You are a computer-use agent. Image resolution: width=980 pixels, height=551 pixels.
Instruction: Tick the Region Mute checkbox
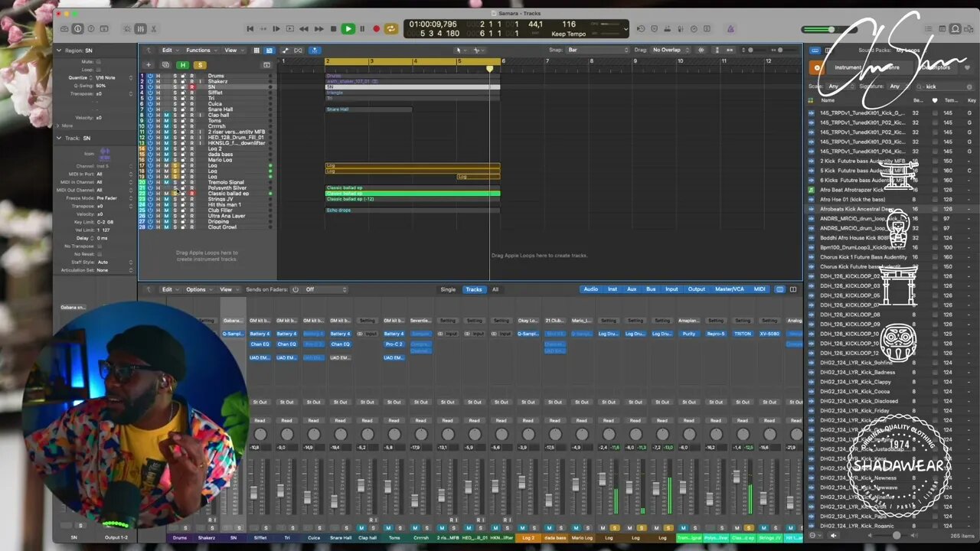coord(98,61)
